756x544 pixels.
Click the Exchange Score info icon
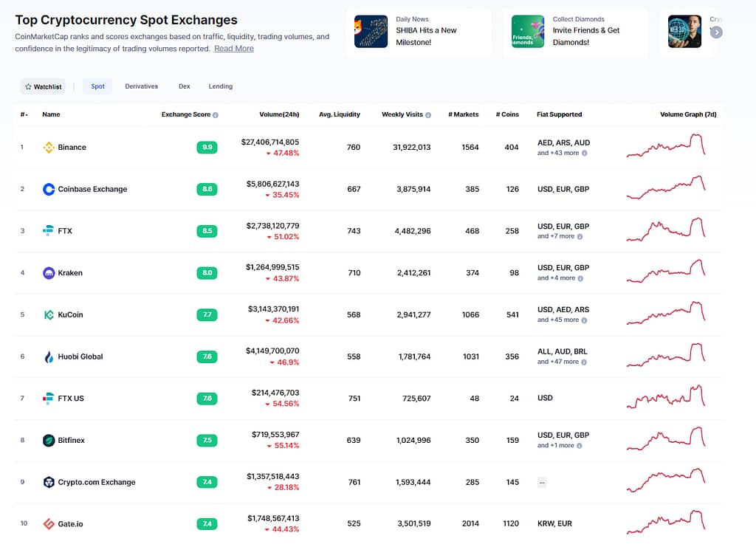(x=216, y=115)
